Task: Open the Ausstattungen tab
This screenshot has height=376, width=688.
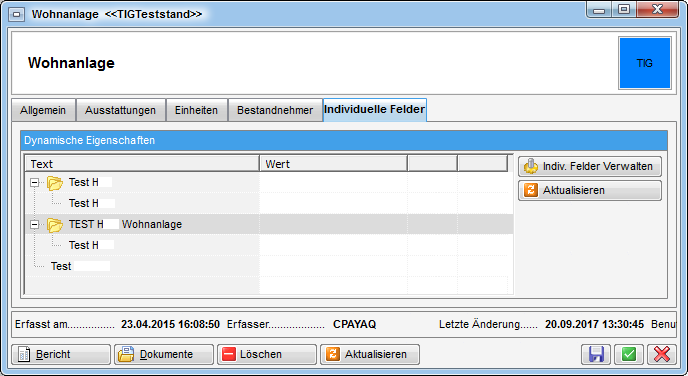Action: point(120,110)
